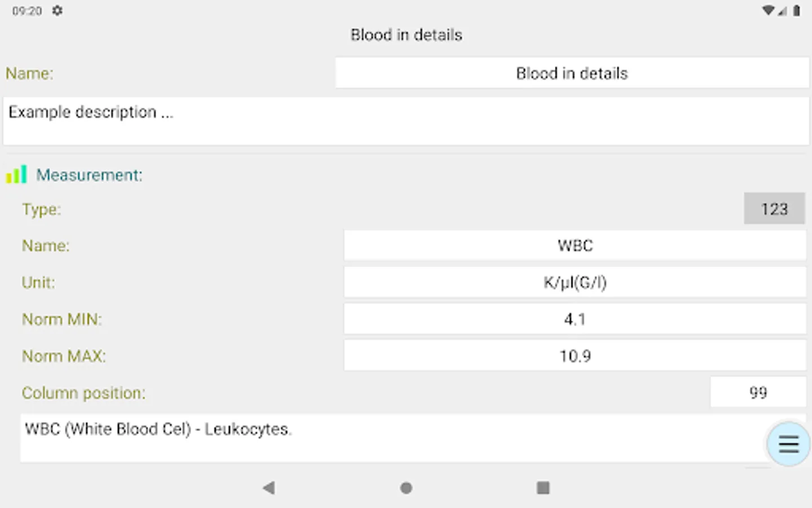This screenshot has width=812, height=508.
Task: Click the green bar chart Measurement icon
Action: [x=16, y=175]
